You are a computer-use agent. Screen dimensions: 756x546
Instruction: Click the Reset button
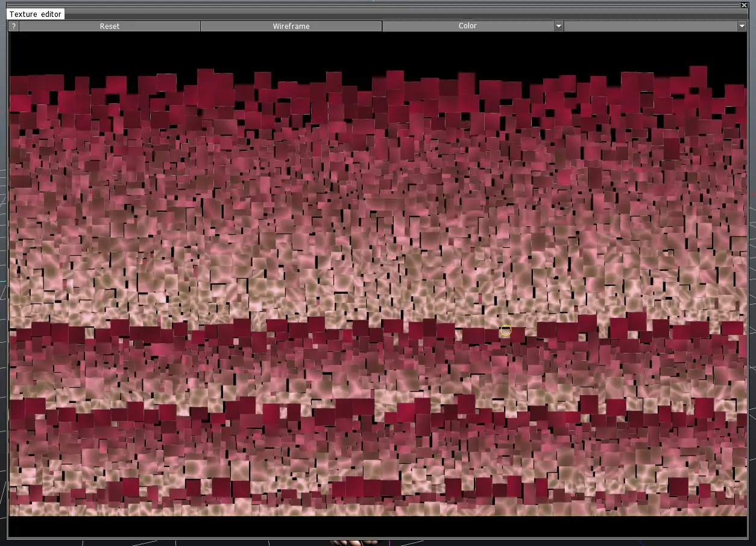(x=110, y=26)
